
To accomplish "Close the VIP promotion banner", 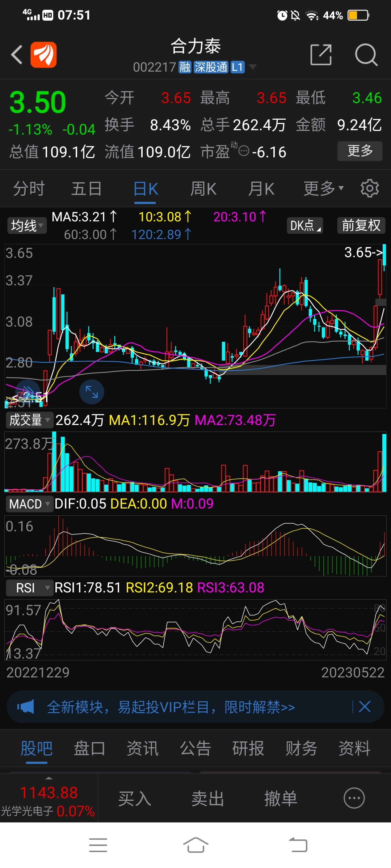I will click(365, 706).
